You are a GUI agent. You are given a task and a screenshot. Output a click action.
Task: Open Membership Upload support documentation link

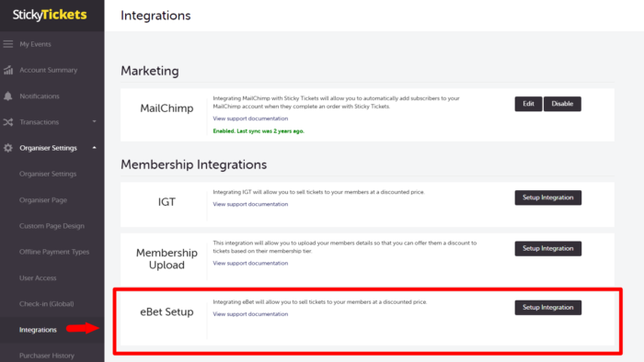pyautogui.click(x=250, y=263)
